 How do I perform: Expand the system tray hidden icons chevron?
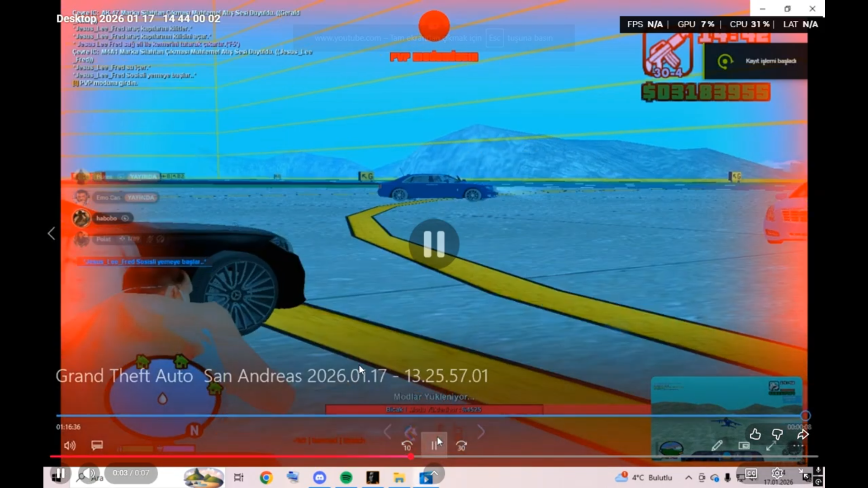688,478
